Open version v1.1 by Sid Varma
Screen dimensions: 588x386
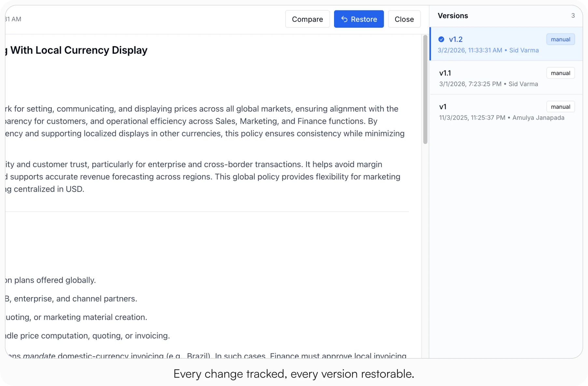pos(506,78)
